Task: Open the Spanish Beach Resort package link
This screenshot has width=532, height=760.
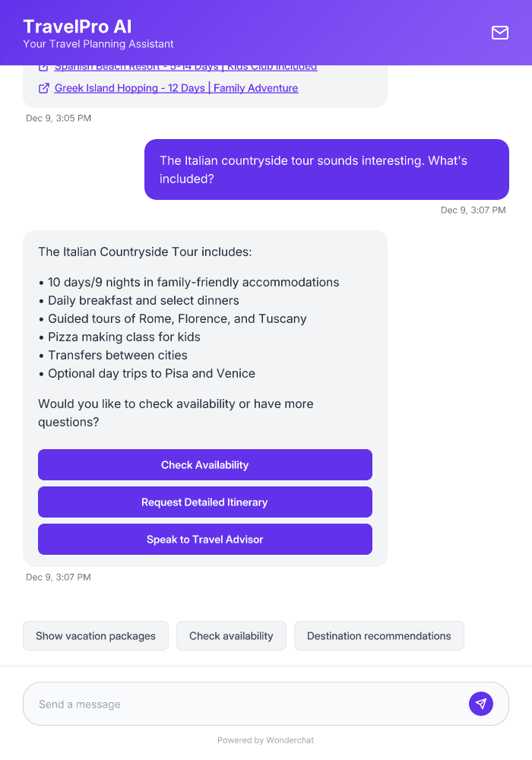Action: 185,66
